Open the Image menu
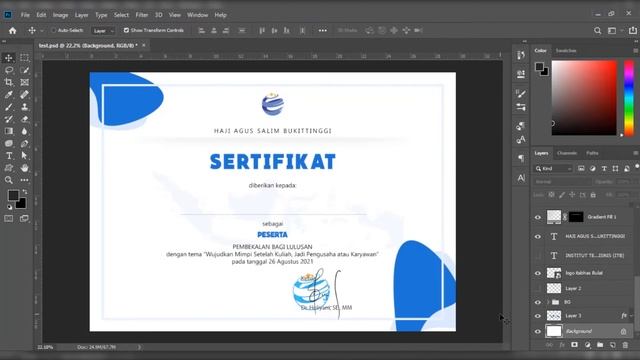 point(60,15)
